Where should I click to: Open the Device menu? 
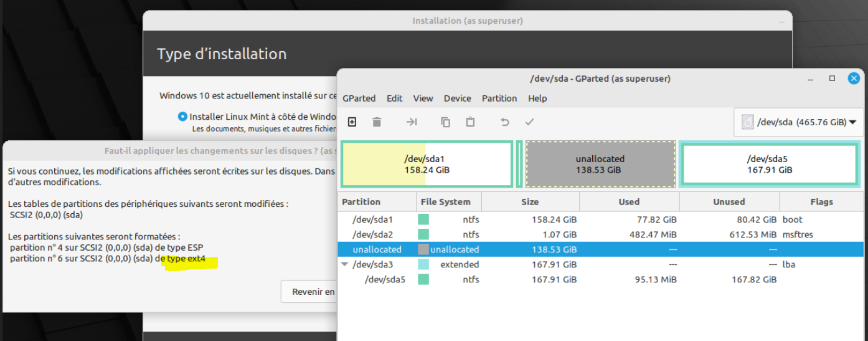click(x=457, y=98)
